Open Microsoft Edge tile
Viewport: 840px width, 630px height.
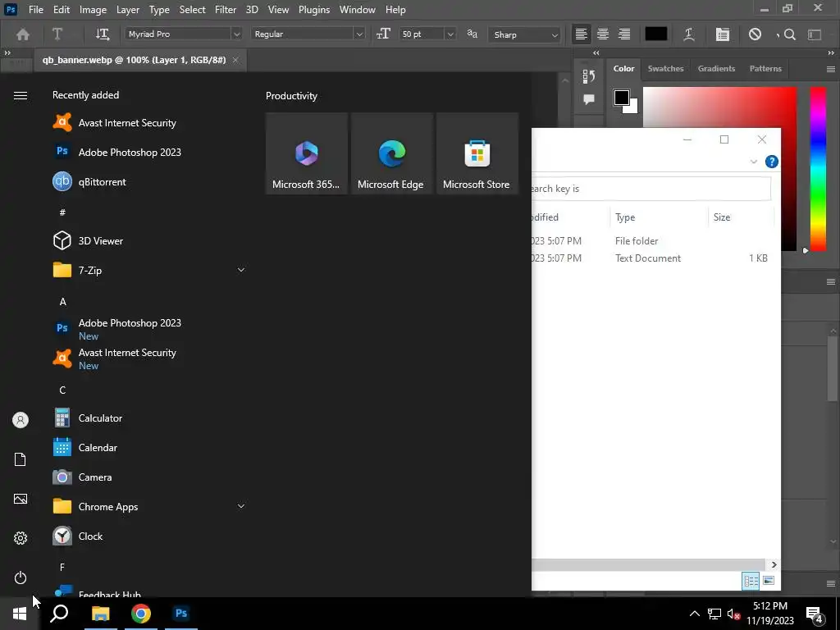[x=391, y=153]
